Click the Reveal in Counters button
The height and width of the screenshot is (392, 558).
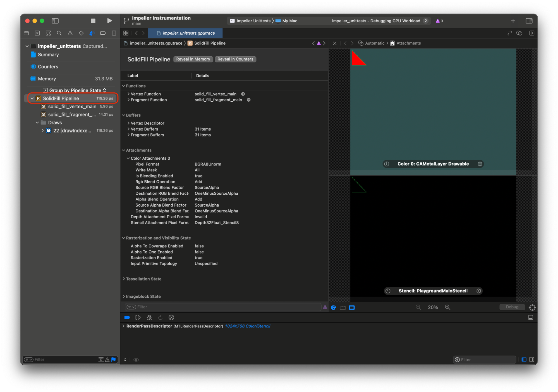235,59
